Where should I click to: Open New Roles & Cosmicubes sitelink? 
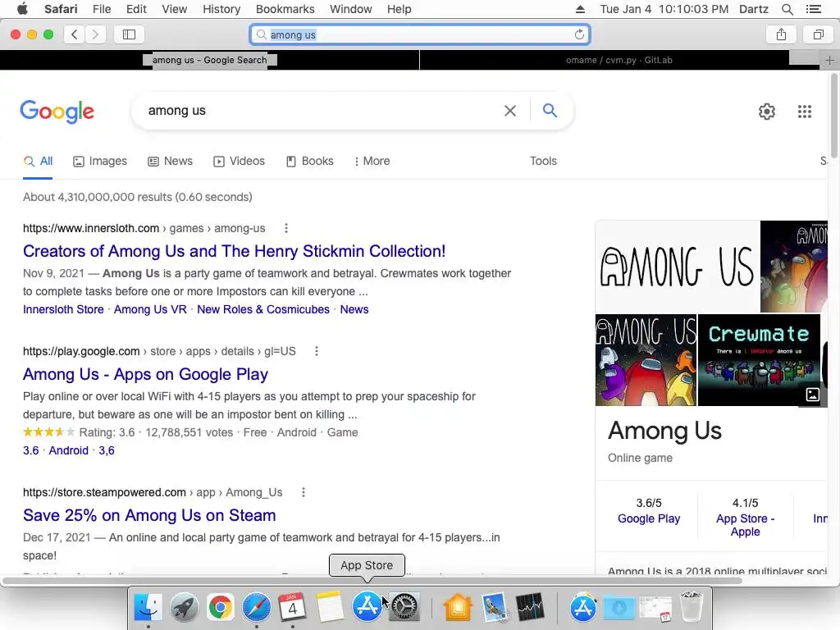(263, 309)
